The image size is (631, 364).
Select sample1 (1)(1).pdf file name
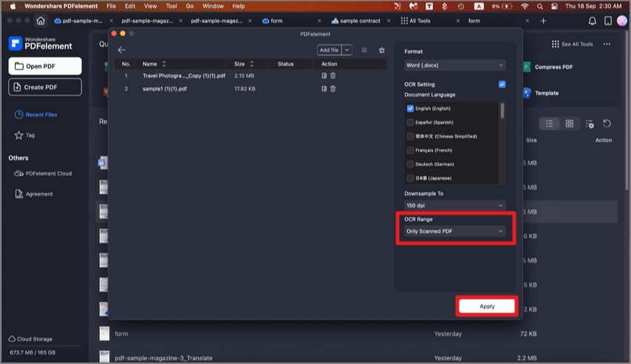click(165, 89)
